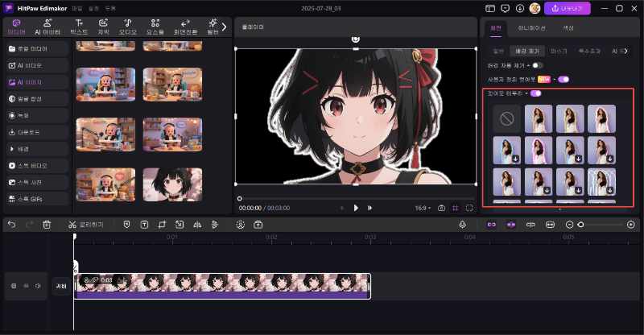
Task: Play the preview video
Action: point(356,208)
